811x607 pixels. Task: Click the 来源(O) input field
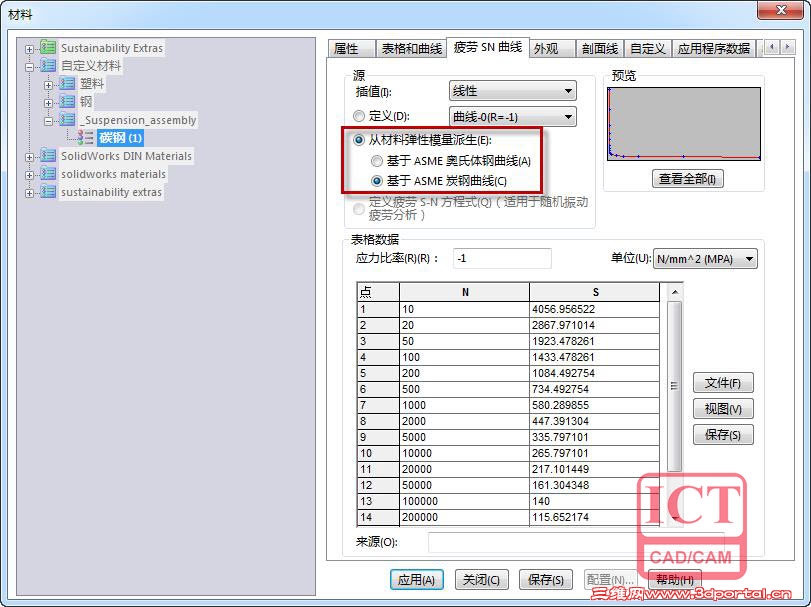pos(576,542)
